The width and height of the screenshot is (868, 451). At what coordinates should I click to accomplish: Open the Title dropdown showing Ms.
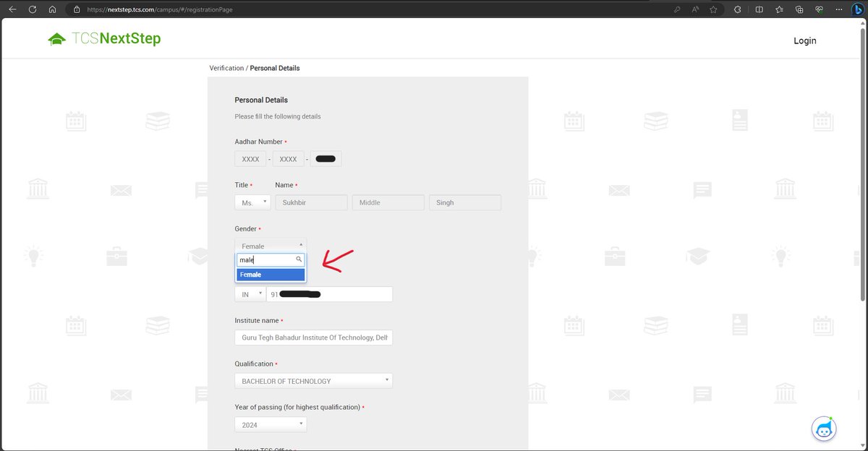pyautogui.click(x=252, y=202)
